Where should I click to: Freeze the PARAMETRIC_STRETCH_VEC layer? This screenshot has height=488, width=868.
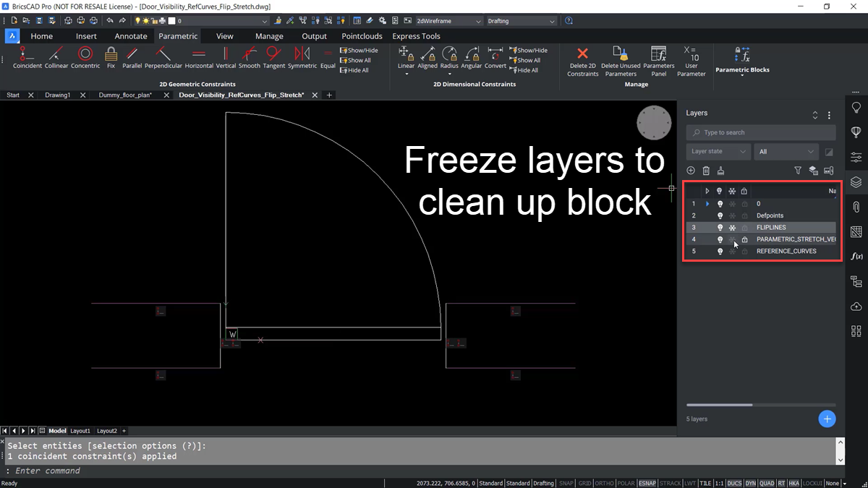pyautogui.click(x=732, y=239)
